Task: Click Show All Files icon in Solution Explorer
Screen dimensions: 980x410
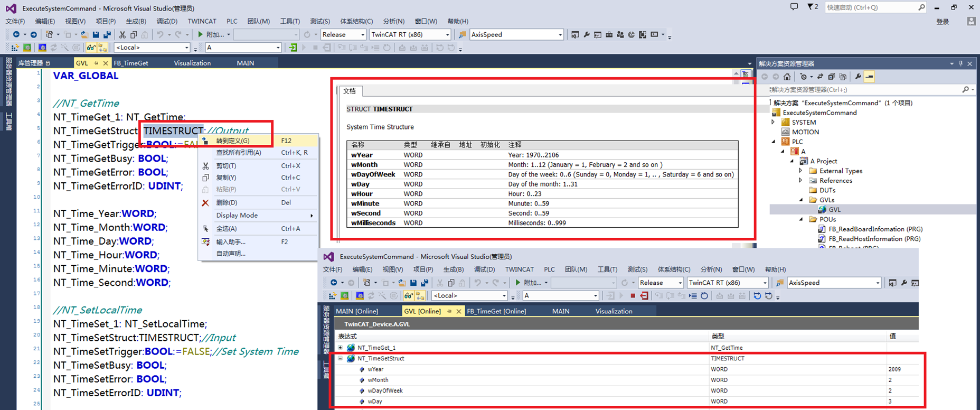Action: tap(843, 77)
